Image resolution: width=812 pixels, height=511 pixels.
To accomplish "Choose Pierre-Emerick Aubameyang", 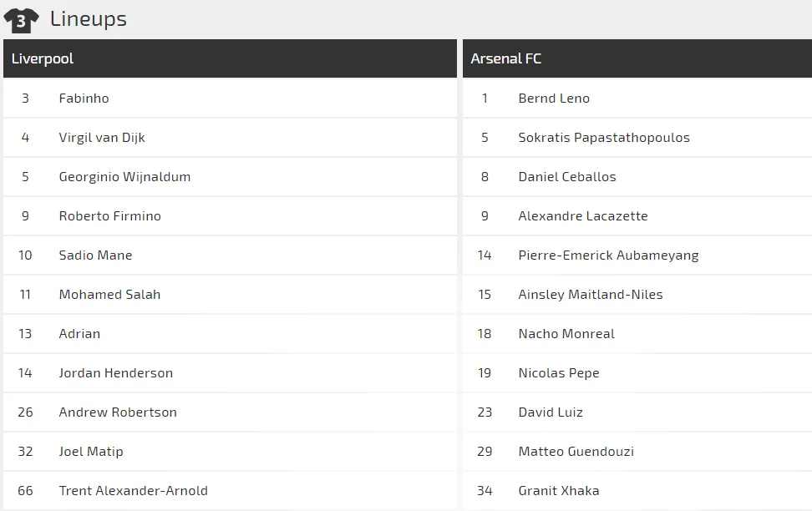I will tap(608, 255).
